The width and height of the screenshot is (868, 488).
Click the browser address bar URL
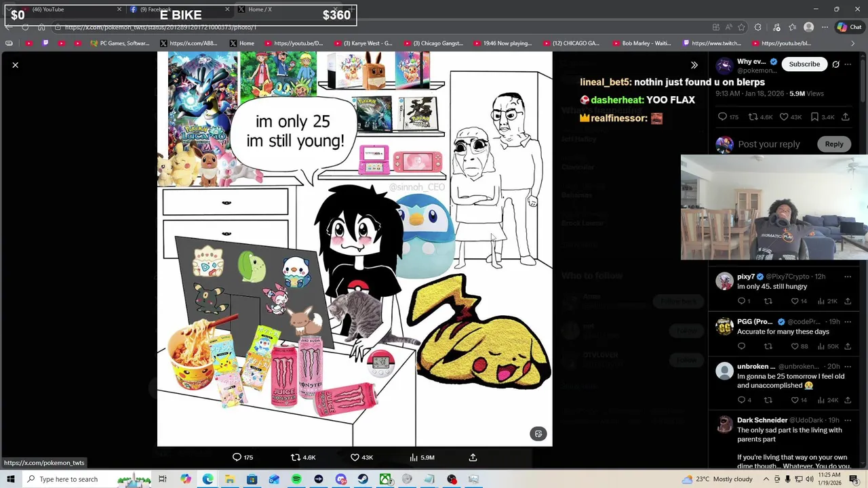(161, 27)
